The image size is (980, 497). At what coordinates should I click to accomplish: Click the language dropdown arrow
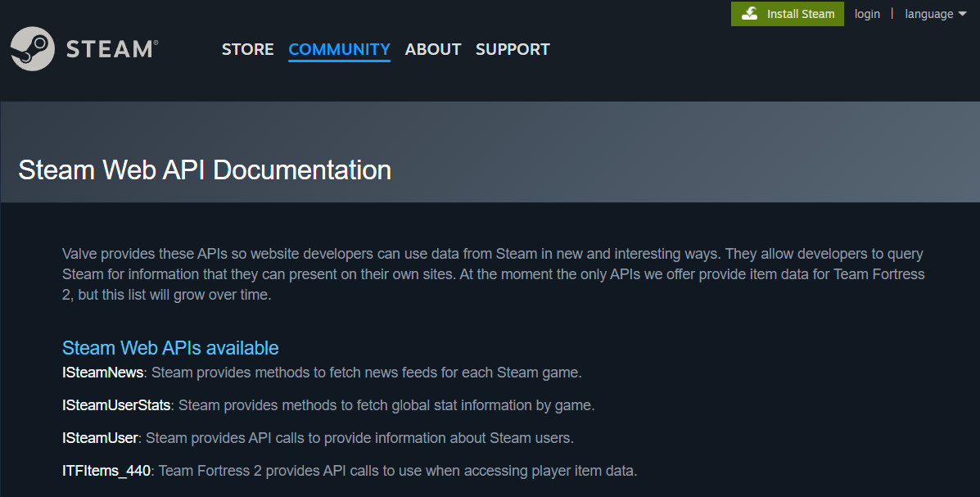pyautogui.click(x=962, y=15)
